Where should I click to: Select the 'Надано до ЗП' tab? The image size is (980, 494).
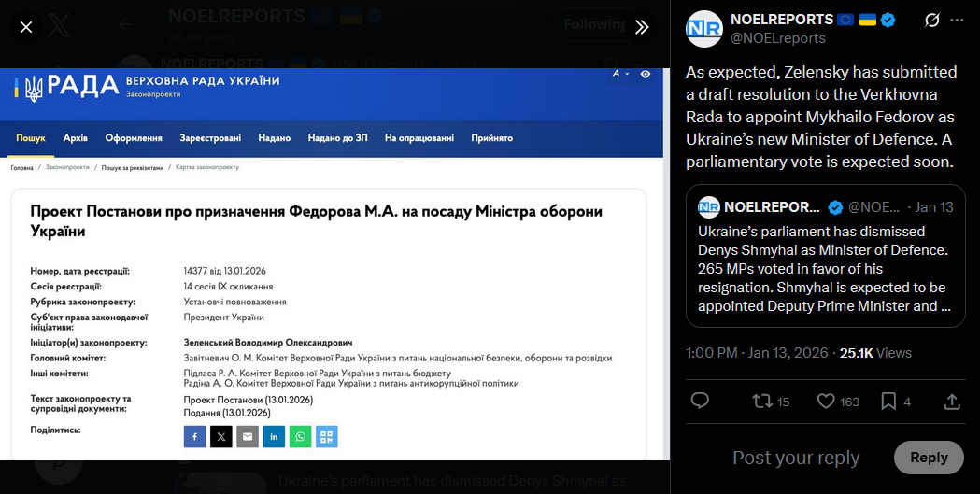pos(337,138)
